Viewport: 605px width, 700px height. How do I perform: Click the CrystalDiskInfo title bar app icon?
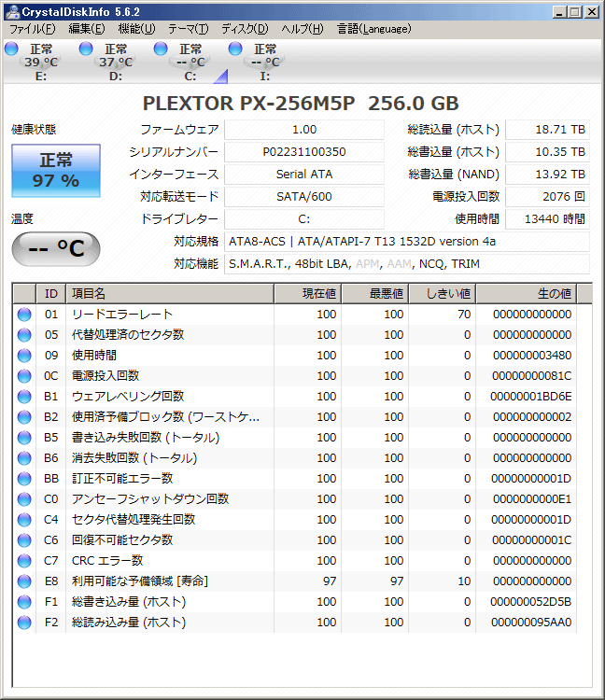point(12,11)
